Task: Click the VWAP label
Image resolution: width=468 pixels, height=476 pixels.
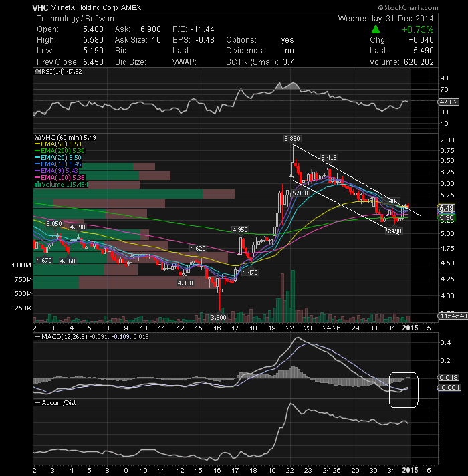Action: click(x=185, y=62)
